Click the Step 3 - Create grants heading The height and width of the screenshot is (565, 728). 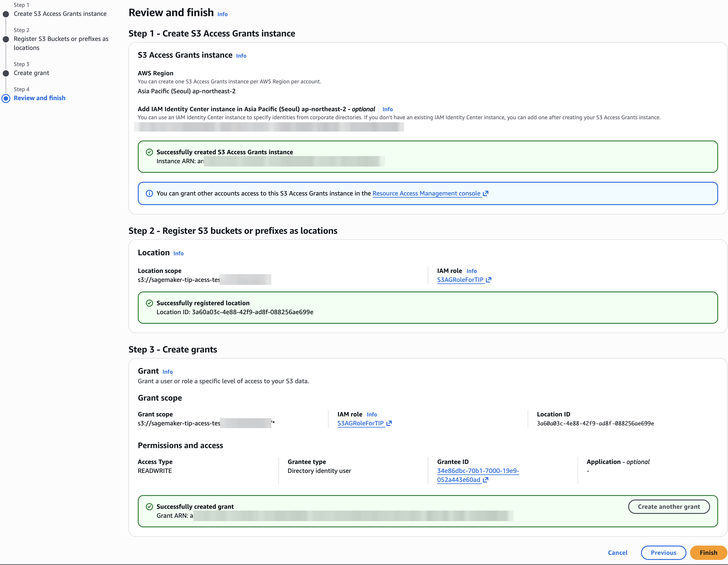pyautogui.click(x=173, y=349)
